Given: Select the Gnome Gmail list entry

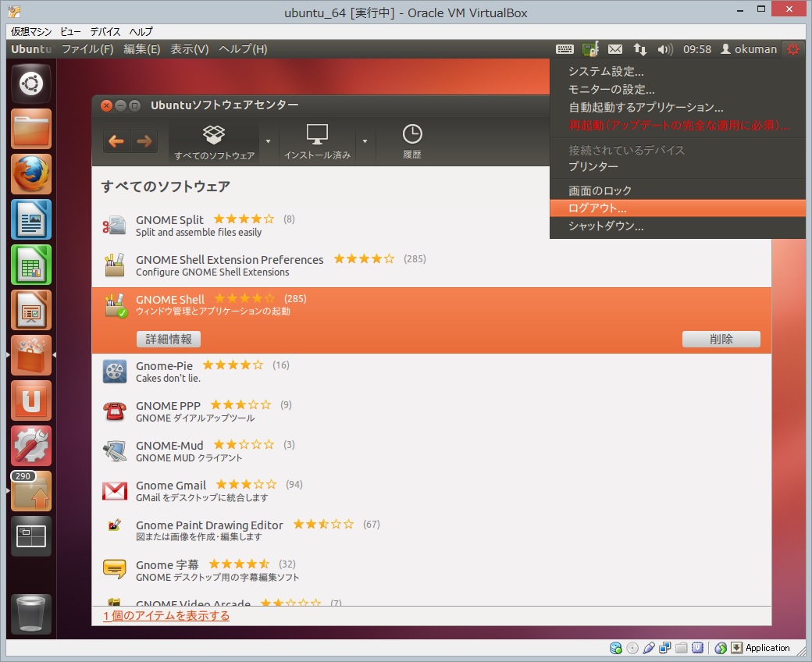Looking at the screenshot, I should click(x=431, y=491).
